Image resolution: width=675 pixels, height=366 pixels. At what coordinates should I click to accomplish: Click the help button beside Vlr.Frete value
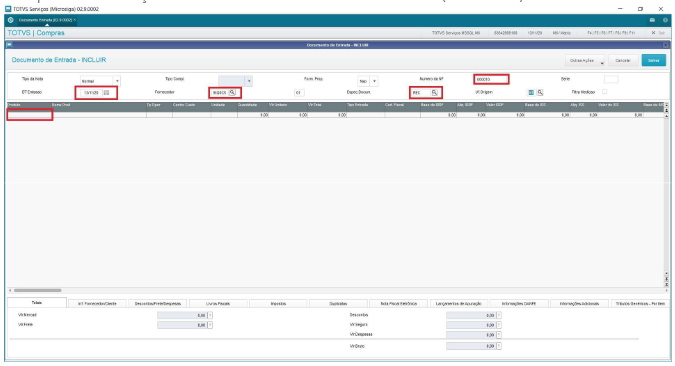pyautogui.click(x=210, y=325)
